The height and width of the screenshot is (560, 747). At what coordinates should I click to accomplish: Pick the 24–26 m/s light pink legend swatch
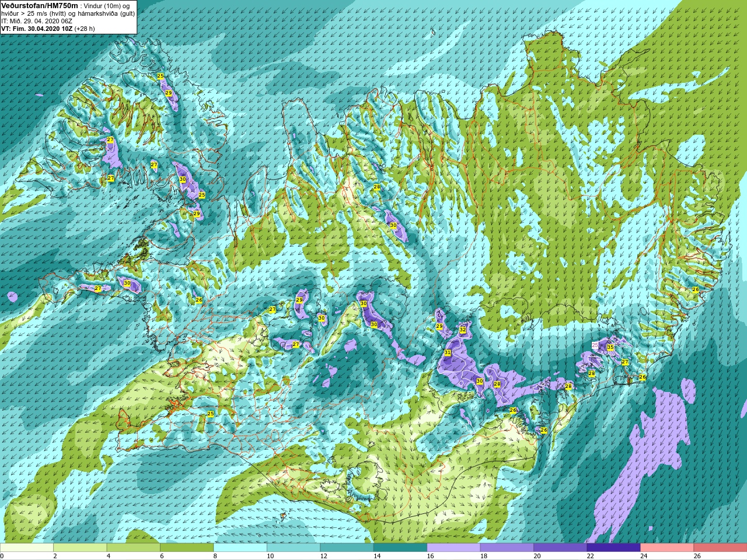point(667,548)
